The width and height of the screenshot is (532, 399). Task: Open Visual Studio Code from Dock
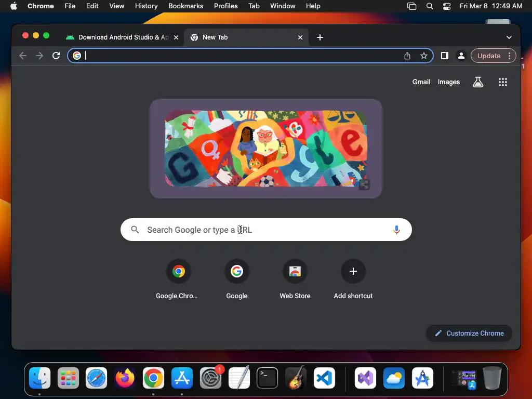pyautogui.click(x=324, y=378)
